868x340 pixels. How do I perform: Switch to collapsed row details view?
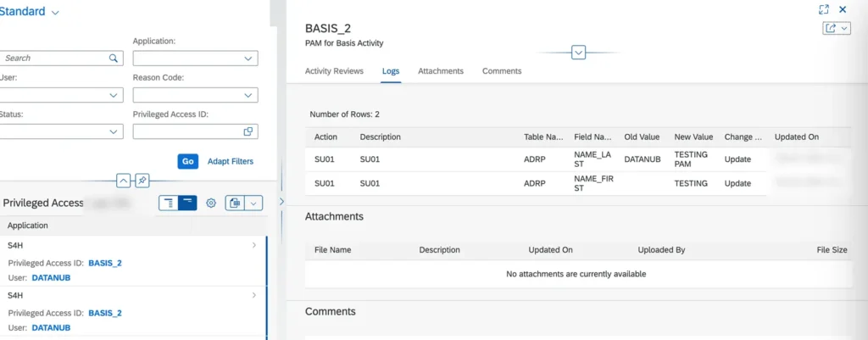point(187,203)
